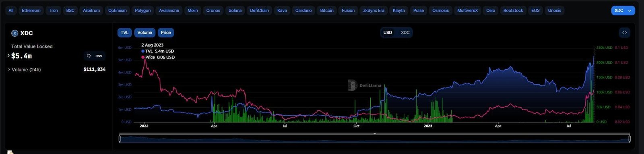Go to the Cardano chain
644x154 pixels.
(x=303, y=10)
